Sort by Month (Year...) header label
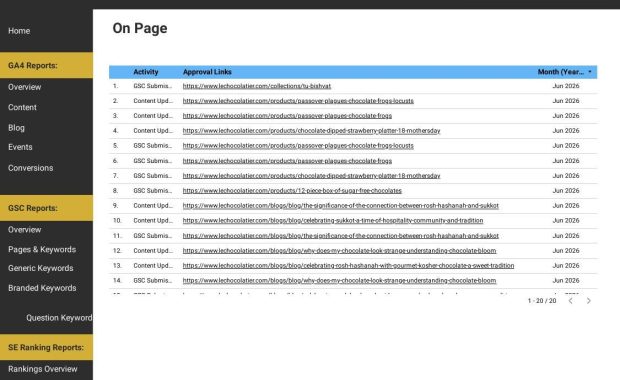Viewport: 620px width, 380px height. pyautogui.click(x=561, y=72)
